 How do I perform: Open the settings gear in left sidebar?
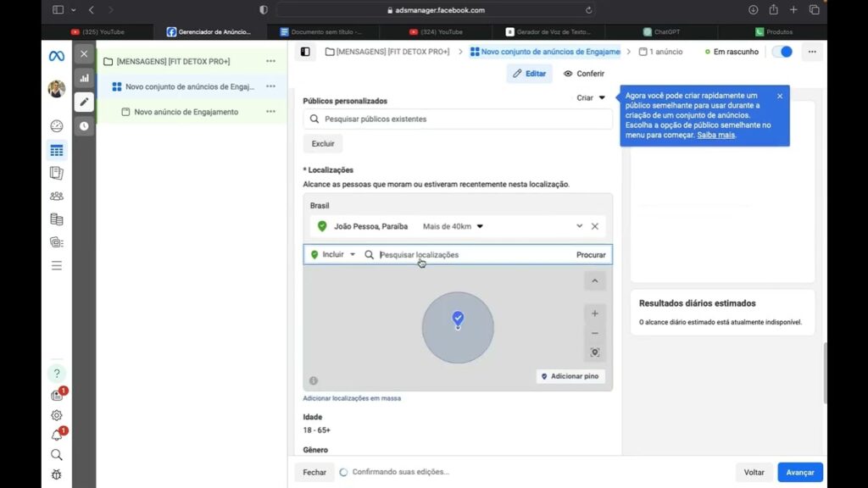(x=56, y=415)
